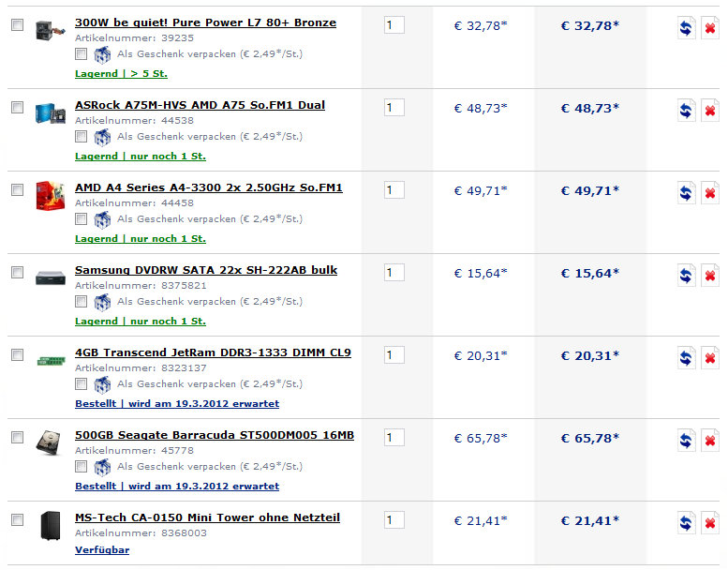Open Samsung DVD drive thumbnail

coord(51,277)
